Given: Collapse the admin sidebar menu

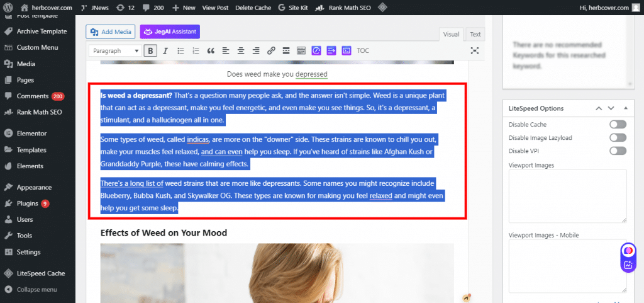Looking at the screenshot, I should (38, 289).
